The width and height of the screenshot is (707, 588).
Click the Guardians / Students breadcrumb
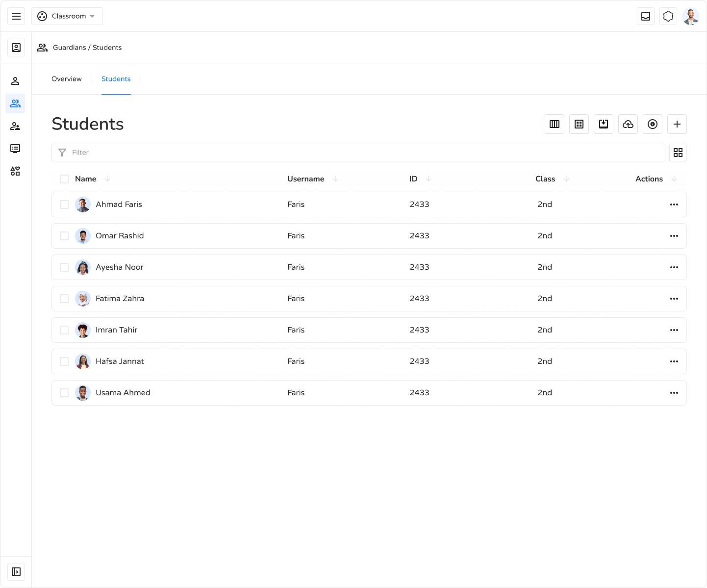coord(87,48)
